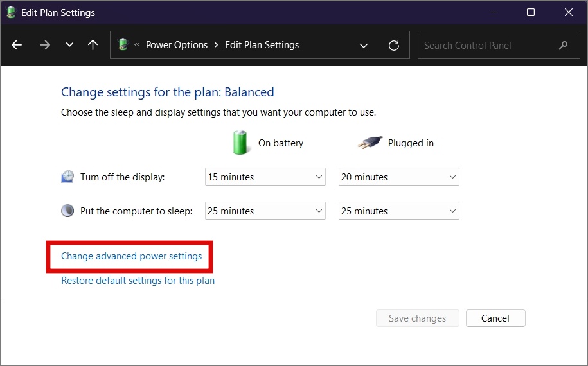Click the search magnifier icon

coord(563,46)
